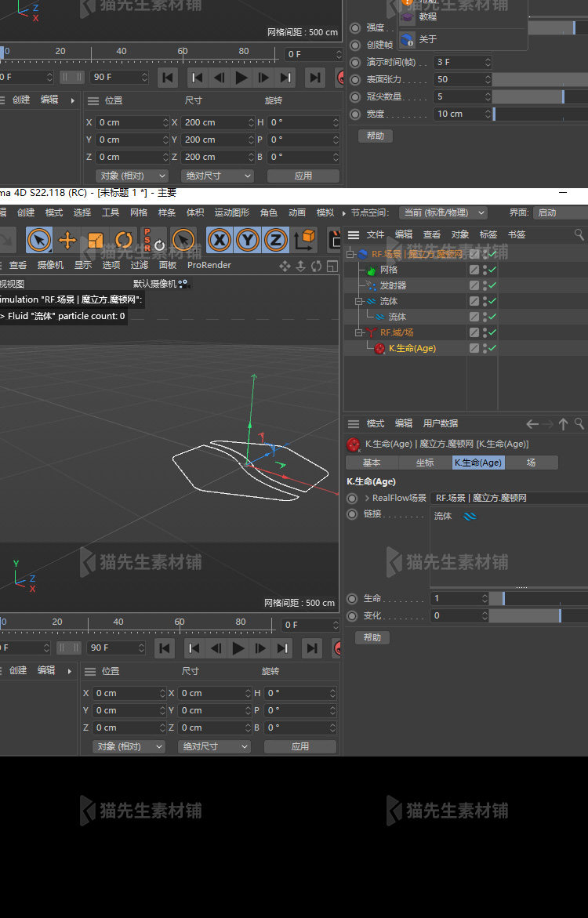Open 对象 (相对) dropdown in lower screenshot
The height and width of the screenshot is (918, 588).
[x=129, y=746]
